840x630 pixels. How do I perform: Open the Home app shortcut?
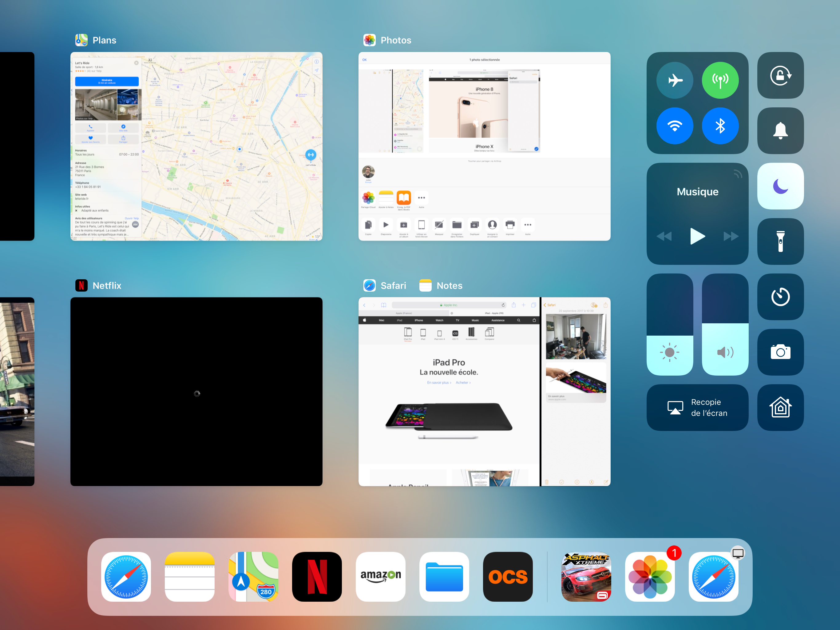780,407
